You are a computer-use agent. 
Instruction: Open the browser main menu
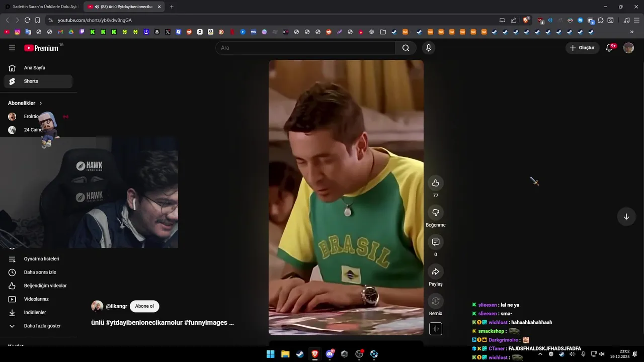(x=637, y=20)
